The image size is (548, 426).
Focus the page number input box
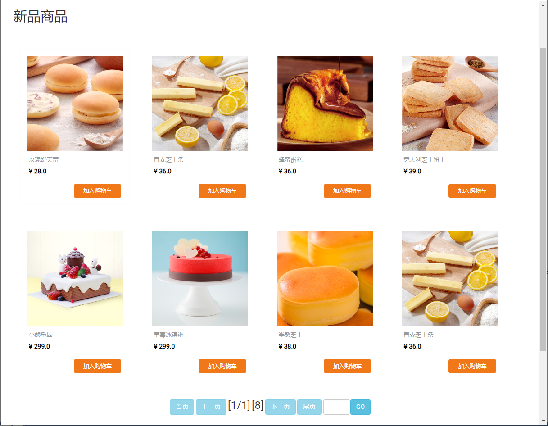(337, 407)
